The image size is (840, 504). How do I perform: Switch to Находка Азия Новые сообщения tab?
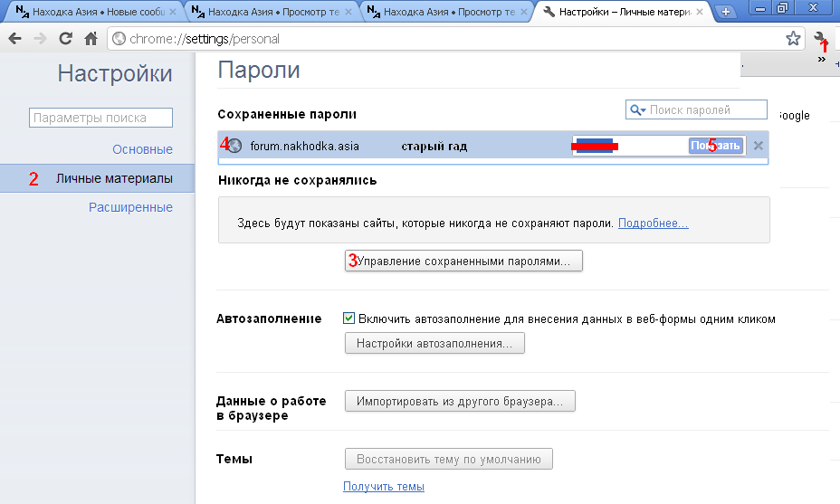pyautogui.click(x=91, y=13)
